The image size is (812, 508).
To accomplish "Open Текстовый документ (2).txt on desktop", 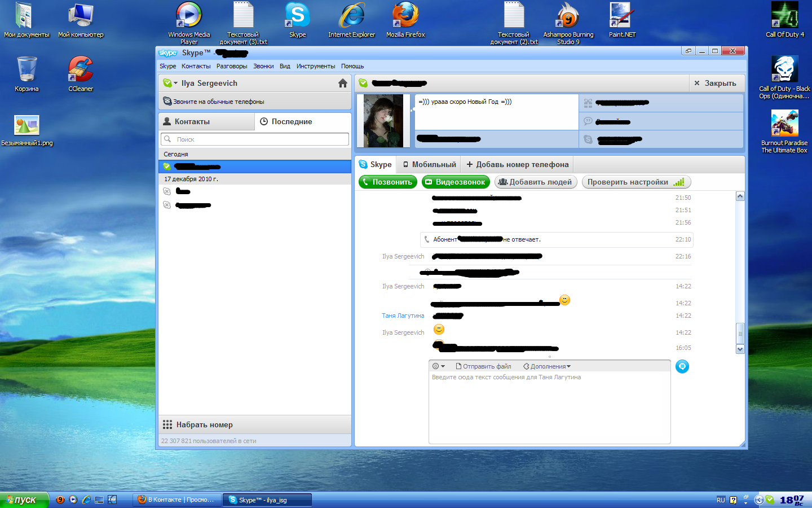I will point(514,23).
